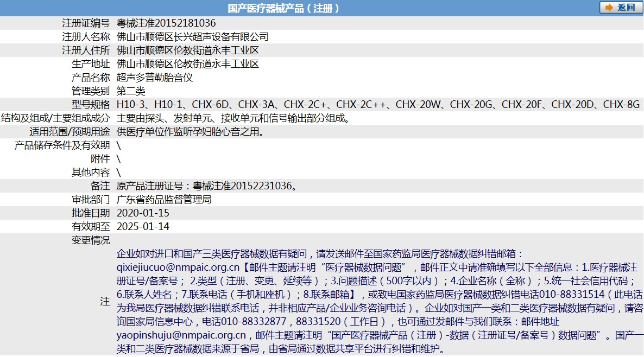Select approving department 广东省药品监督管理局
Screen dimensions: 644x357
click(x=164, y=200)
